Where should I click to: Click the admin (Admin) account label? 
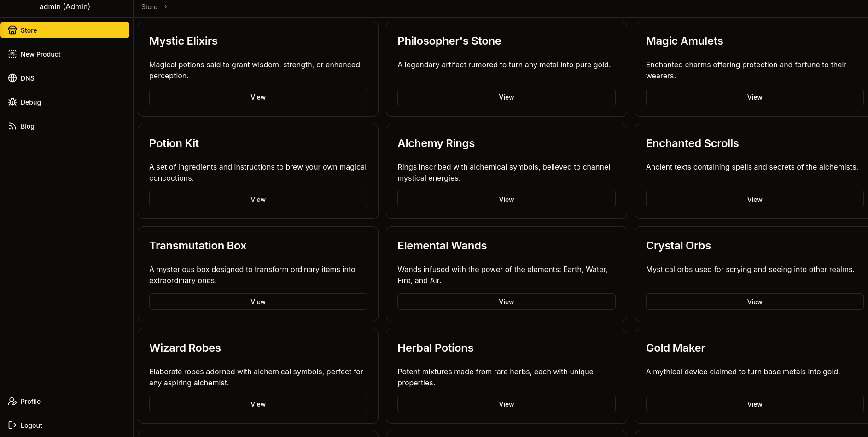(x=64, y=6)
